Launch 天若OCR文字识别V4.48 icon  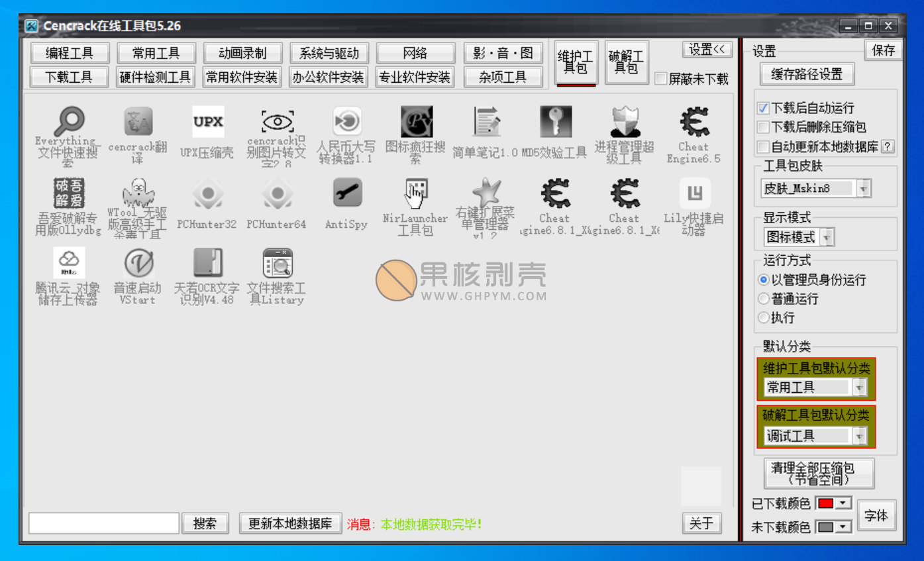pos(208,263)
